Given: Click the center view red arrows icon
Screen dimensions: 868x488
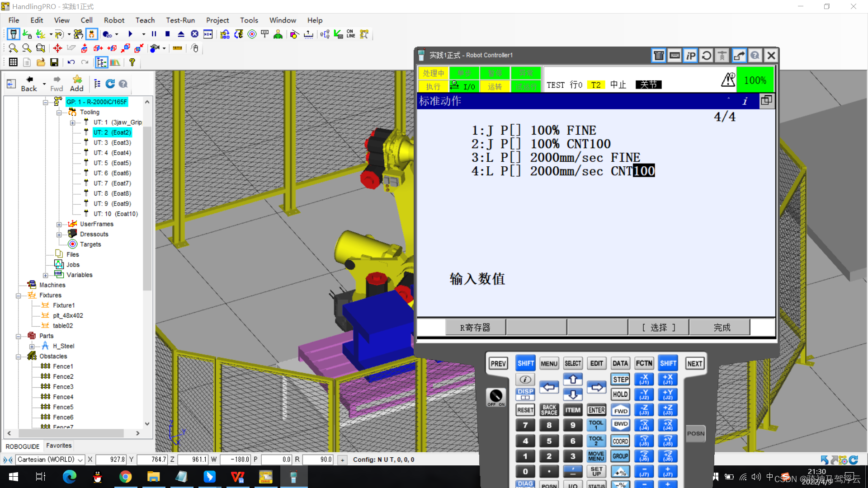Looking at the screenshot, I should click(x=57, y=48).
